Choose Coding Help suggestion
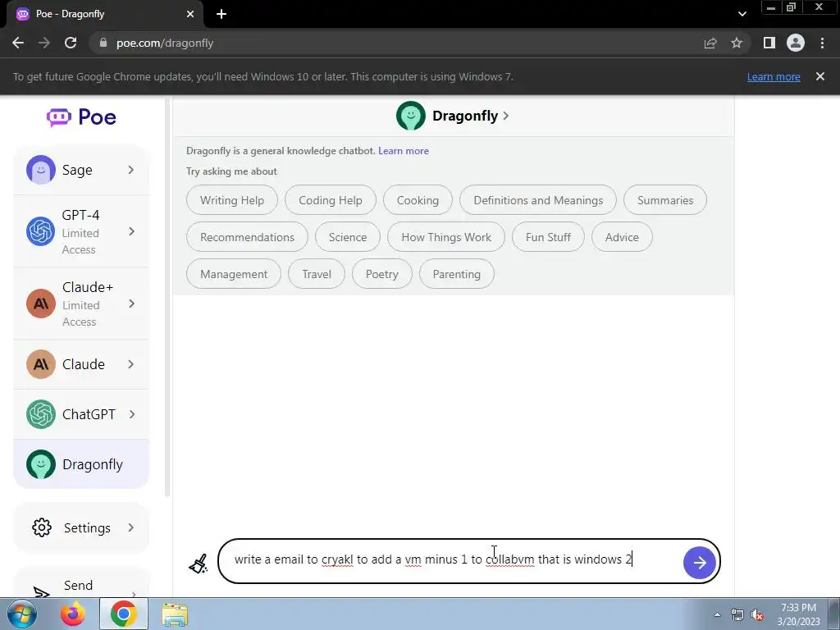Viewport: 840px width, 630px height. 330,200
